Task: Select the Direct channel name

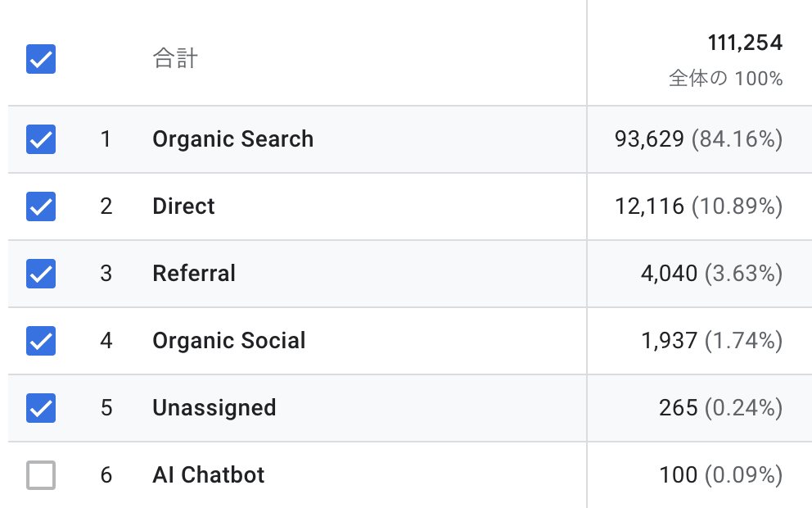Action: (183, 206)
